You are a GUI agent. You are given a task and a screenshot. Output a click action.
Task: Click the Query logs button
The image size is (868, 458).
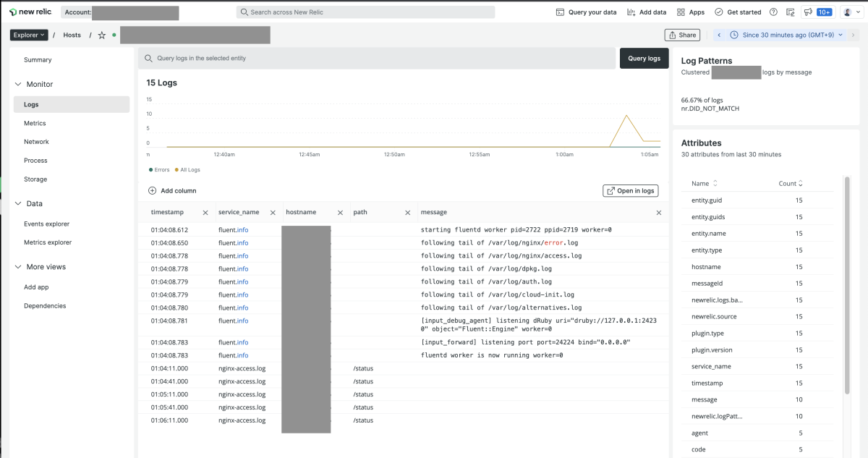point(644,59)
